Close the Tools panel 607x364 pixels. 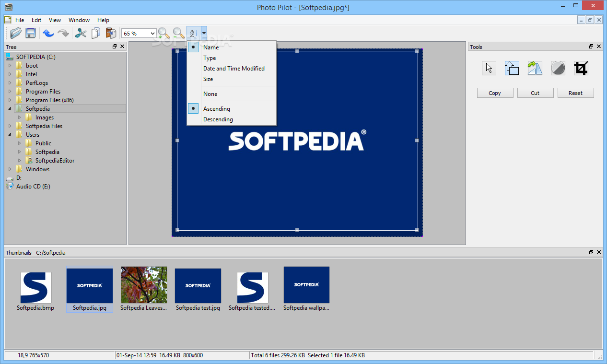[x=599, y=47]
